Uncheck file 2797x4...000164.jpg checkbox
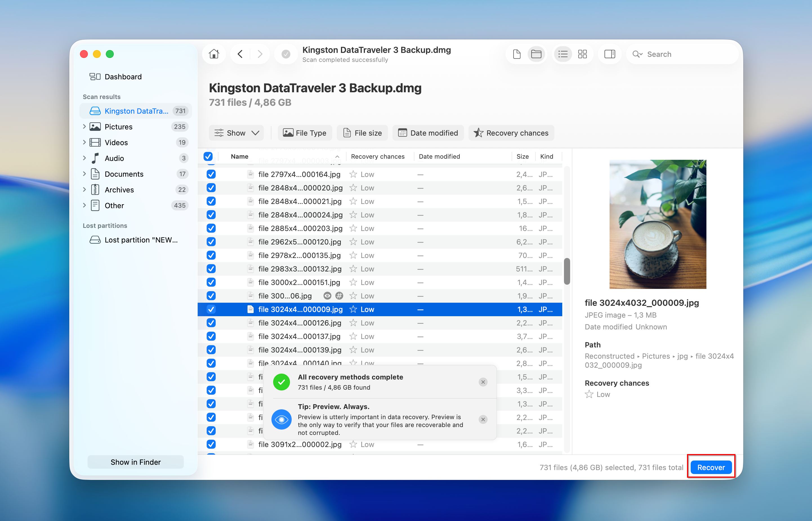 pos(211,174)
